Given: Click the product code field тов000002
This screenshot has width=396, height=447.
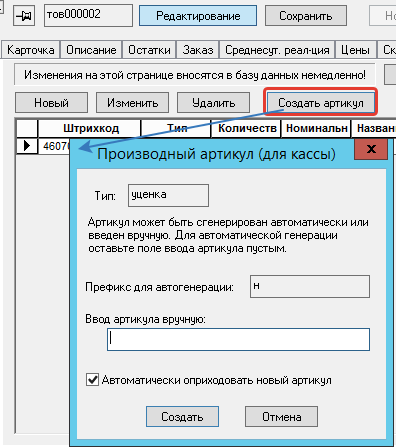Looking at the screenshot, I should coord(88,15).
